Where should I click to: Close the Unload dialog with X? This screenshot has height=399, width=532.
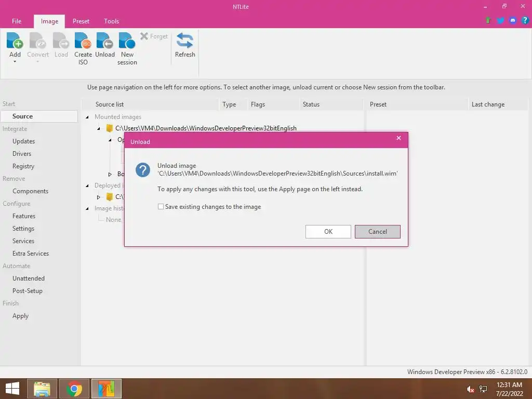click(398, 138)
